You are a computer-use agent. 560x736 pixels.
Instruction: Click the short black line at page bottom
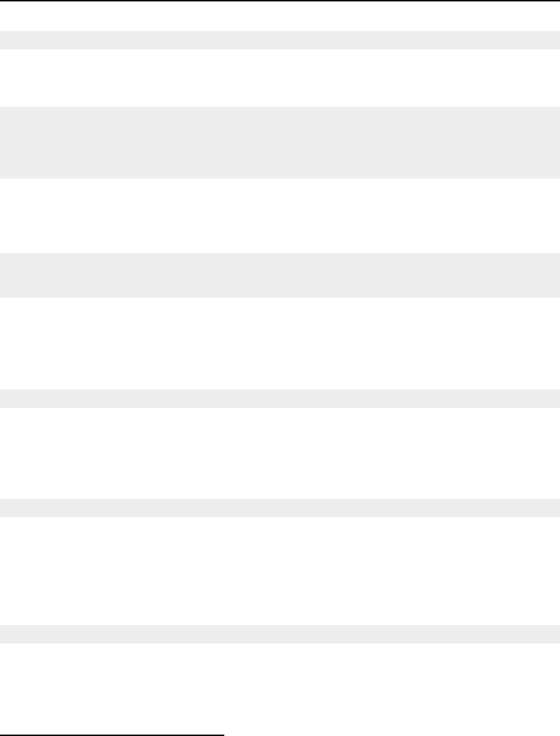(x=112, y=735)
